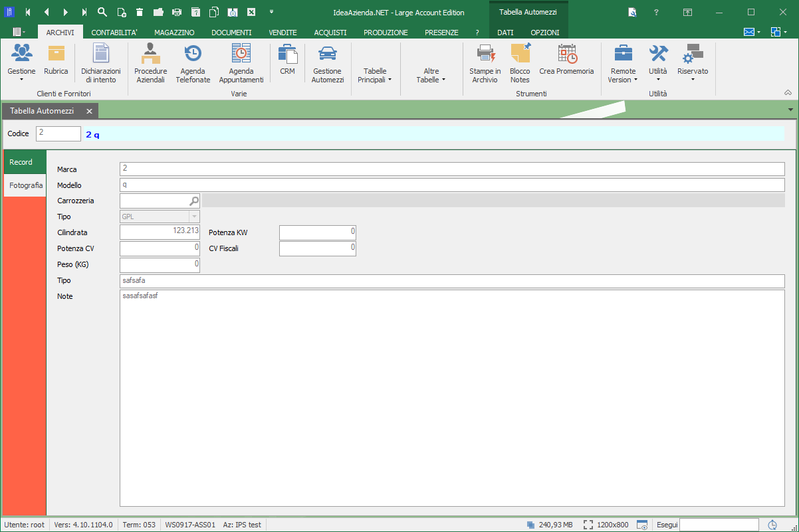This screenshot has width=799, height=532.
Task: Expand Gestione dropdown in ribbon
Action: 21,64
